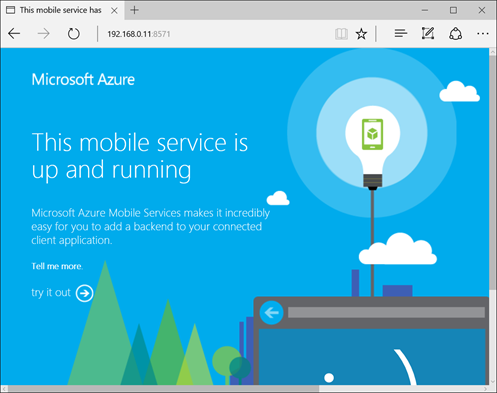Viewport: 497px width, 393px height.
Task: Maximize the browser window
Action: [453, 10]
